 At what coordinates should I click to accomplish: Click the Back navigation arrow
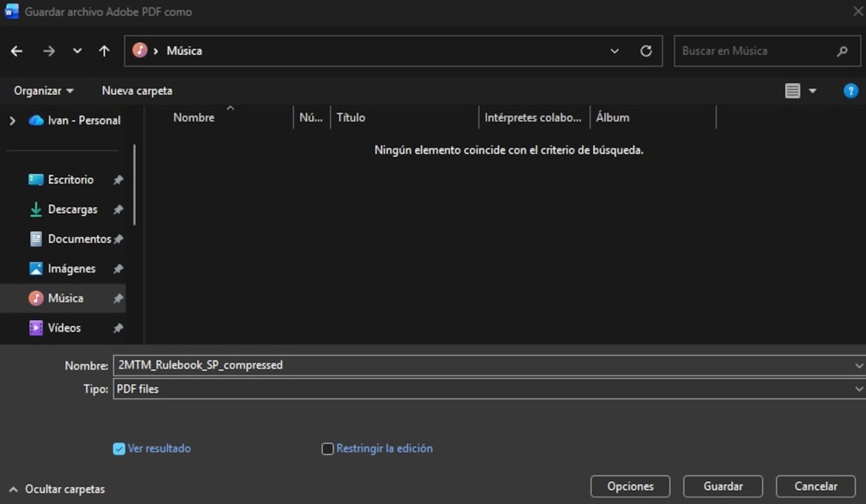[x=17, y=51]
